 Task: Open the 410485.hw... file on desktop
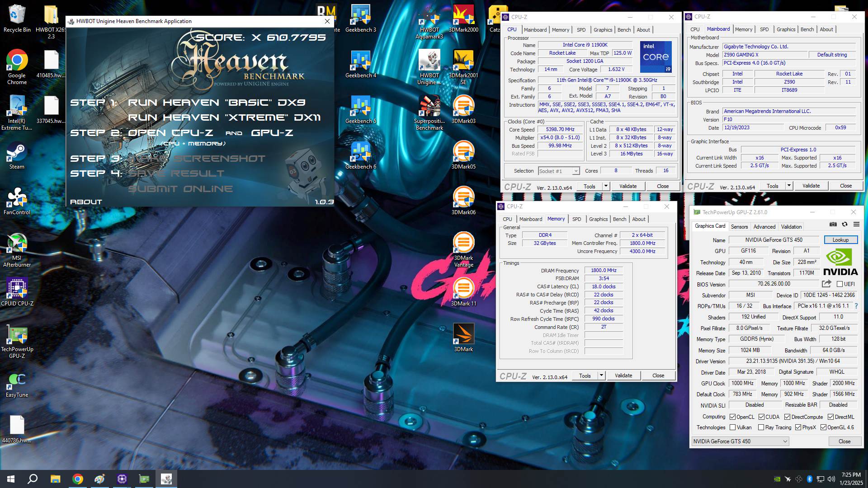51,64
